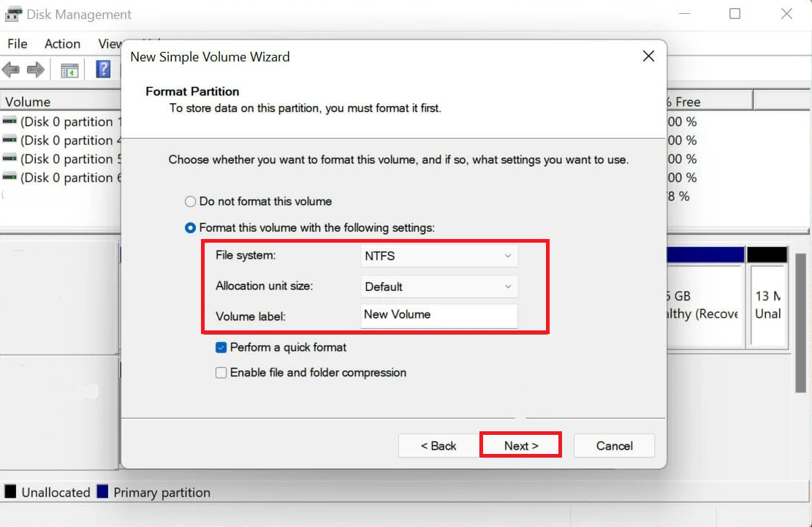Screen dimensions: 812x527
Task: Open the File menu
Action: (17, 43)
